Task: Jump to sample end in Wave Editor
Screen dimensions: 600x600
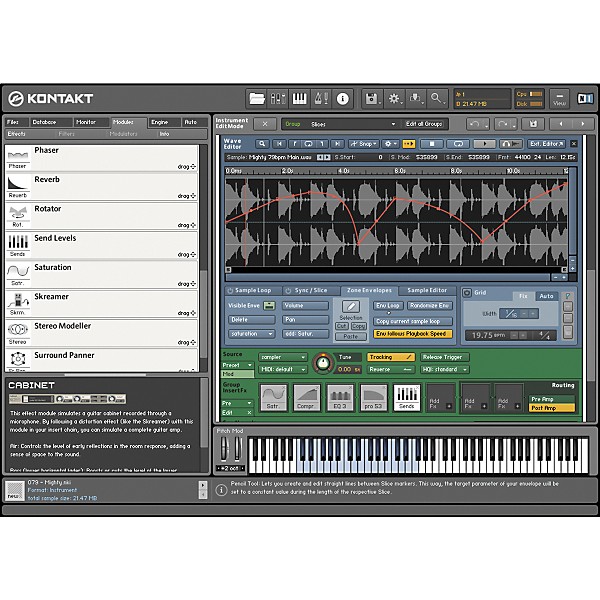Action: tap(337, 144)
